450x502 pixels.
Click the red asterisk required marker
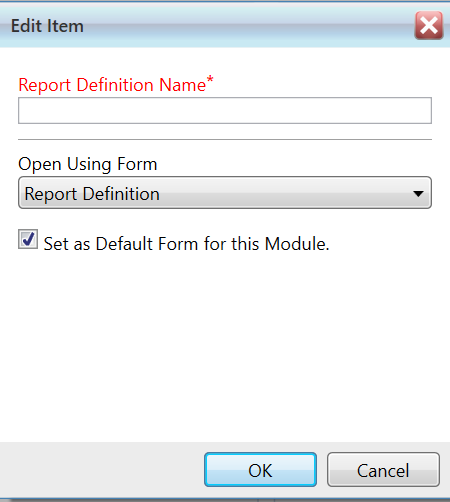210,80
